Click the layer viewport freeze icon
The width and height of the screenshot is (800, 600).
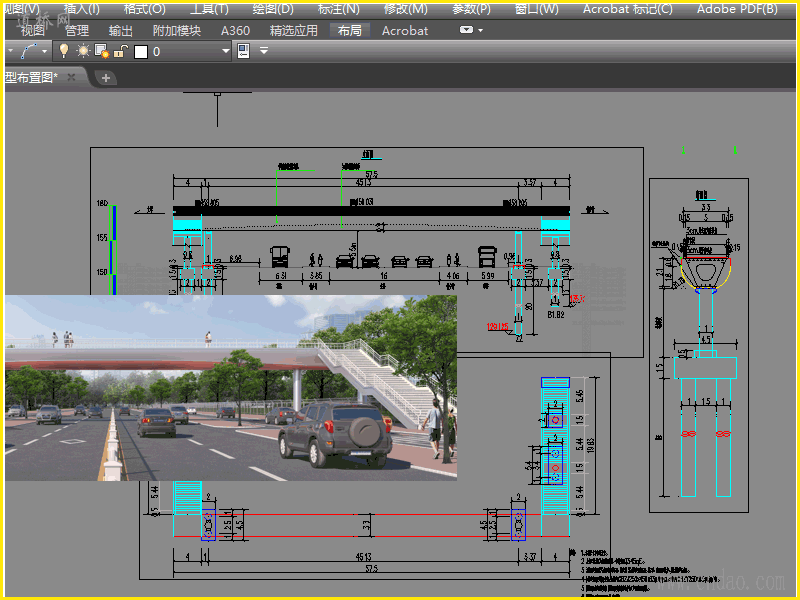101,51
